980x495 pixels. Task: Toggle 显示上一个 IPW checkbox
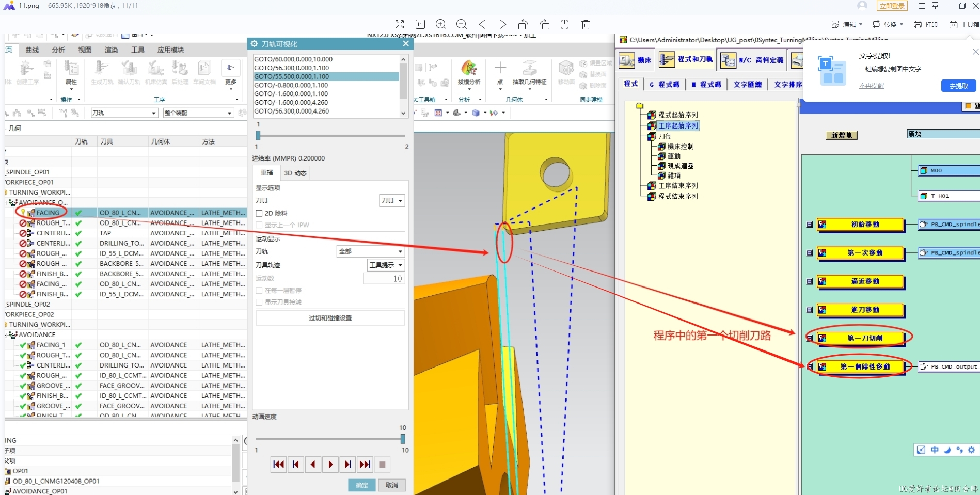pos(259,225)
